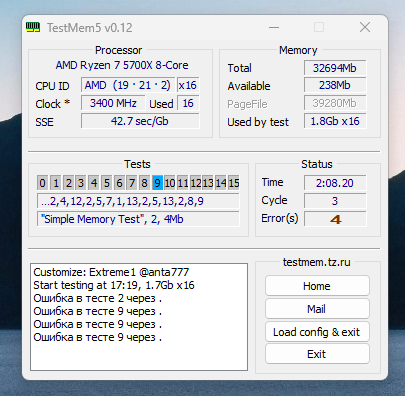Click log line Customize: Extreme1 @anta777
This screenshot has height=396, width=405.
[111, 272]
